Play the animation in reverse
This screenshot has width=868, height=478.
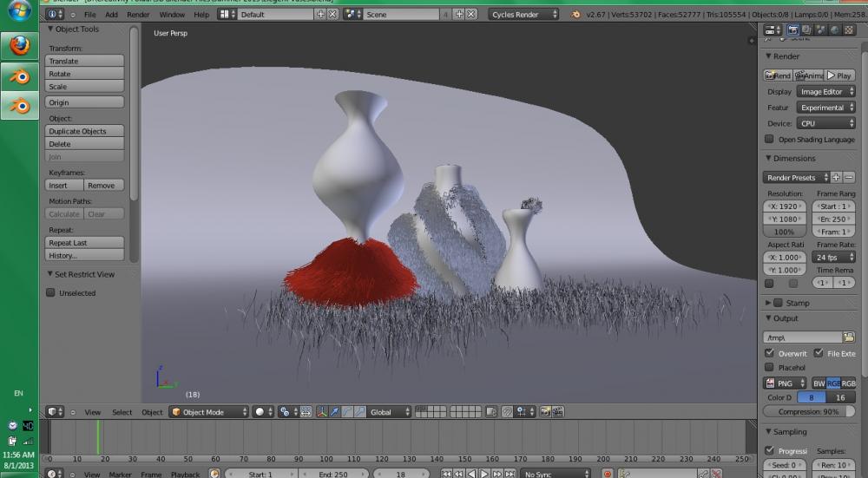point(471,475)
